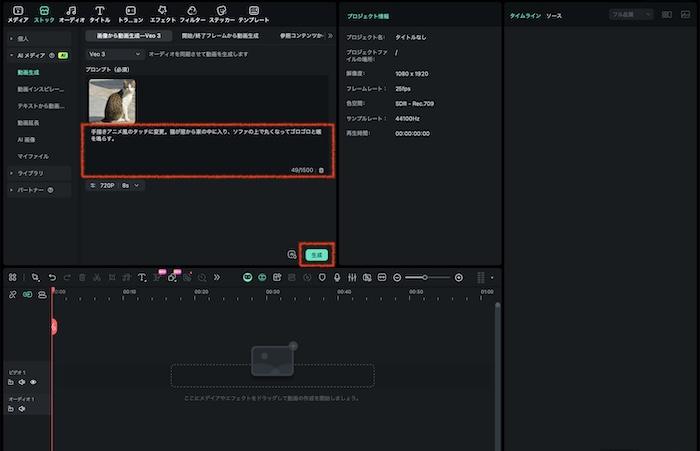Image resolution: width=700 pixels, height=451 pixels.
Task: Select 動画インスピレー... in AI media list
Action: (40, 89)
